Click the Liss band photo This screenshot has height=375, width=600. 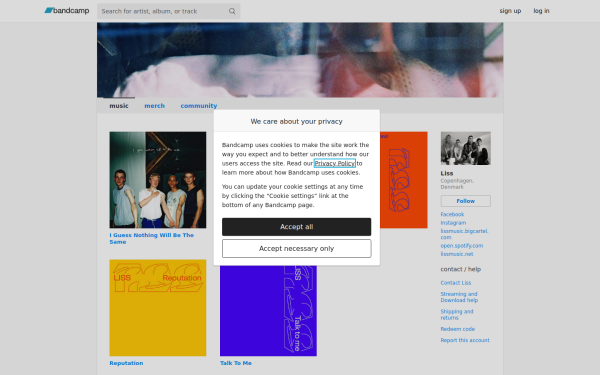pos(465,148)
